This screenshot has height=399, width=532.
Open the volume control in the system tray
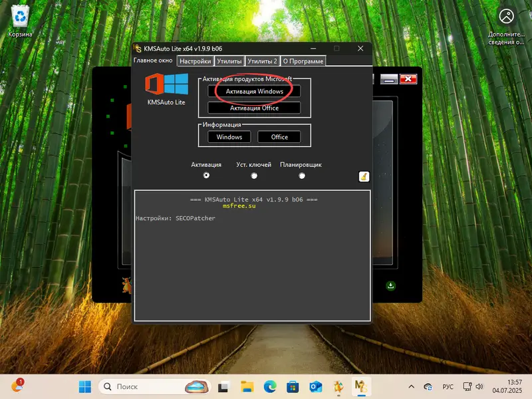pyautogui.click(x=479, y=386)
